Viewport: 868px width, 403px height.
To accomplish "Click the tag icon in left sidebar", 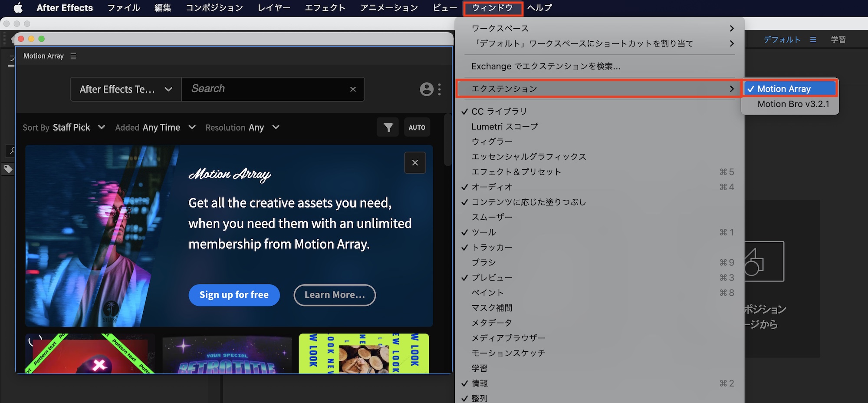I will pos(8,169).
